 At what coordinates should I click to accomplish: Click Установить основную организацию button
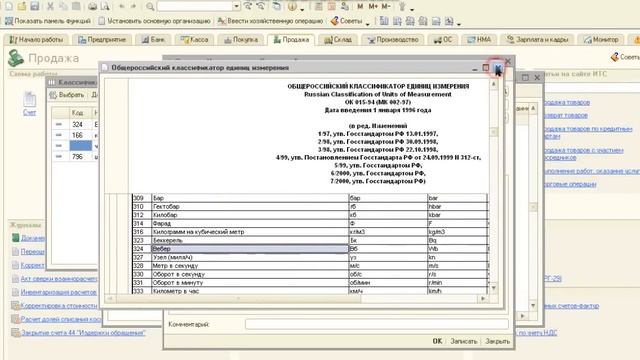tap(155, 21)
